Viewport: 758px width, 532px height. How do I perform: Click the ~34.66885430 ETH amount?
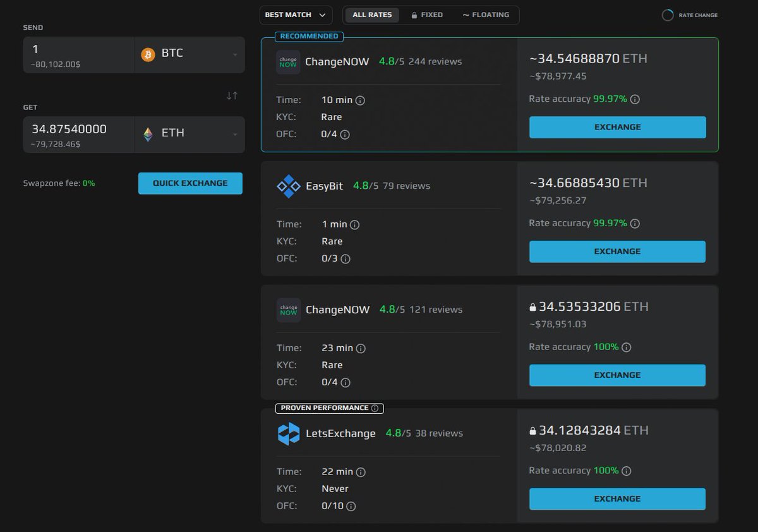(588, 183)
